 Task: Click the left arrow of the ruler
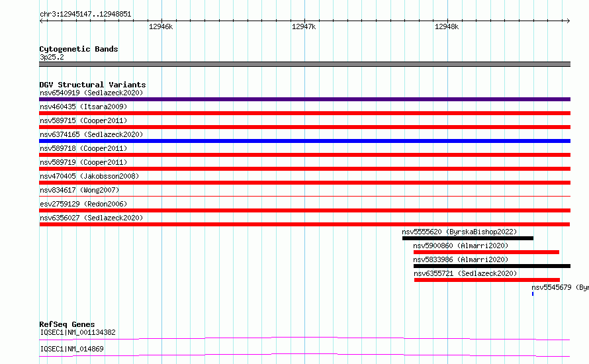coord(42,21)
